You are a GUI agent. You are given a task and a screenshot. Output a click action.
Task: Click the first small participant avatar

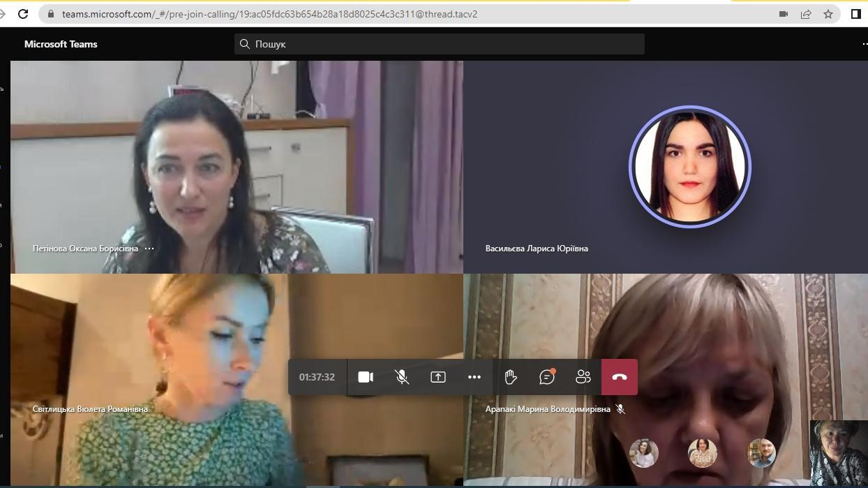(x=643, y=453)
